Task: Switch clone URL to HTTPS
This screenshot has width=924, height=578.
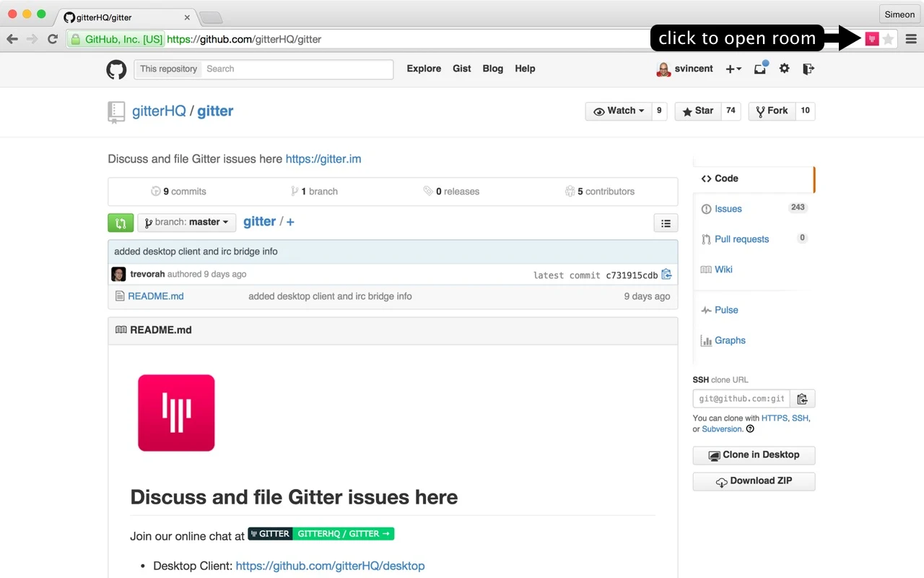Action: click(775, 418)
